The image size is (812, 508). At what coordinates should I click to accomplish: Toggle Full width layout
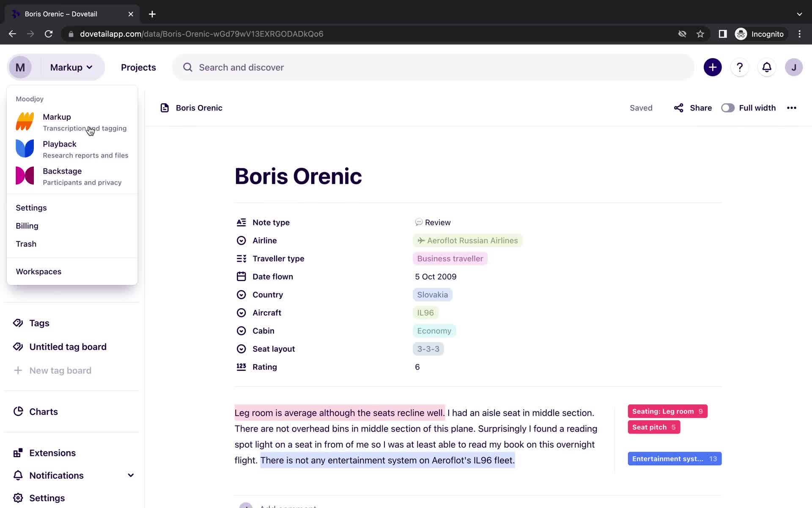728,108
